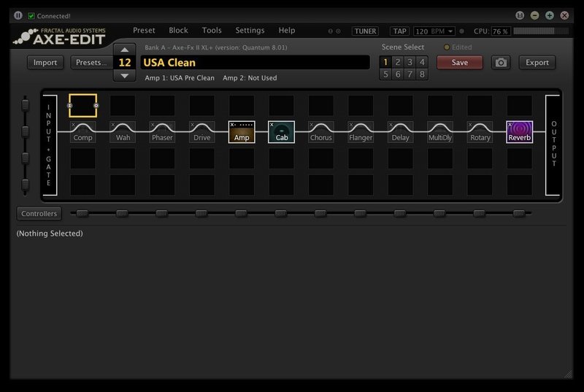Select the Comp block in the grid
The image size is (584, 392).
[x=82, y=132]
